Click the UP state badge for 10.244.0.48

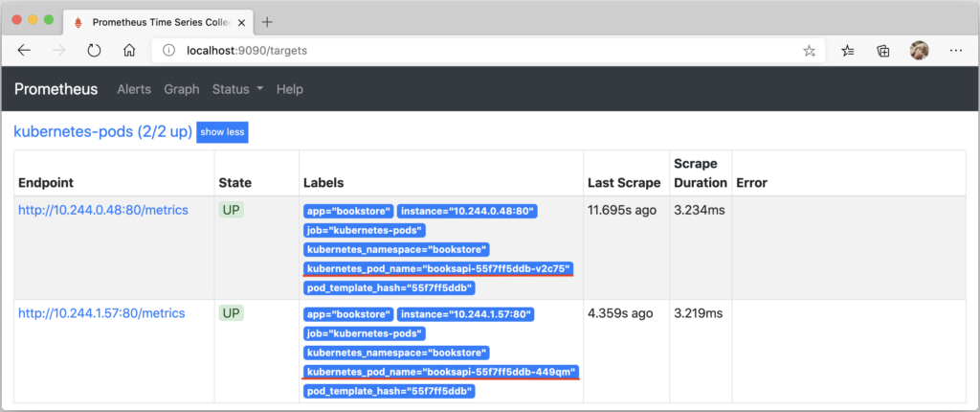232,211
